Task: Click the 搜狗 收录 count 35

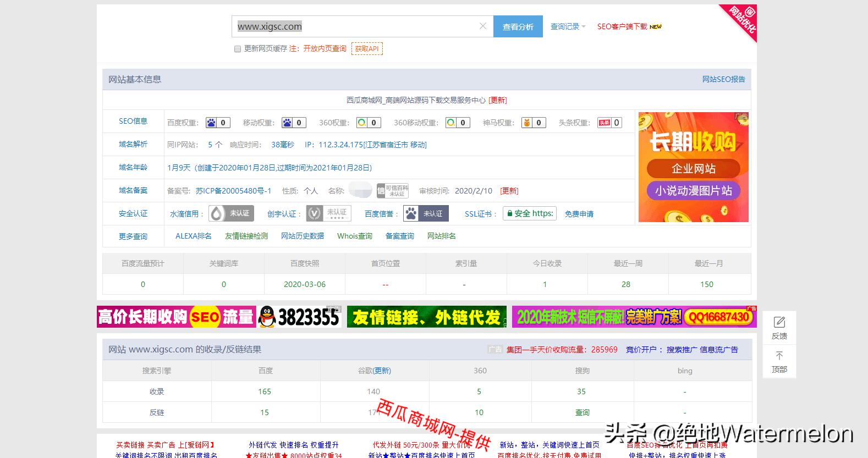Action: [581, 391]
